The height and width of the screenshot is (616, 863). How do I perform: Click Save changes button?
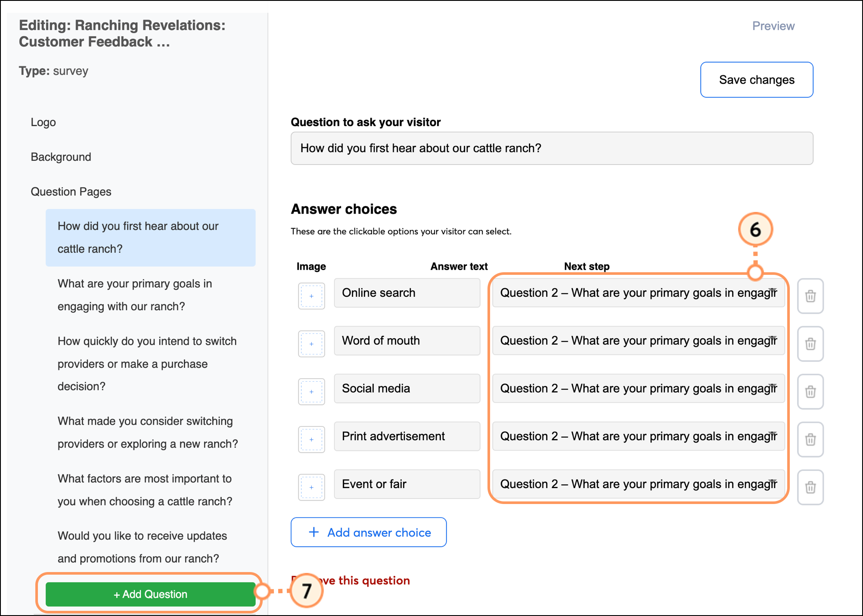(x=757, y=80)
